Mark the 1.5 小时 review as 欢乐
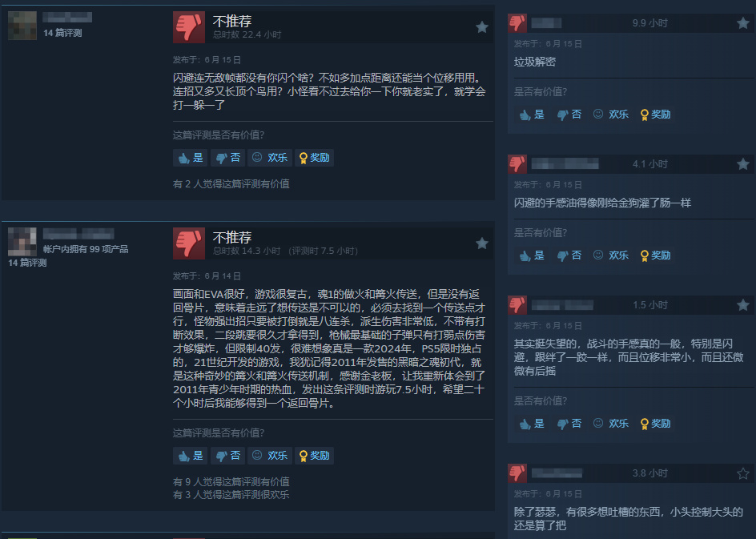Image resolution: width=756 pixels, height=539 pixels. (x=610, y=424)
